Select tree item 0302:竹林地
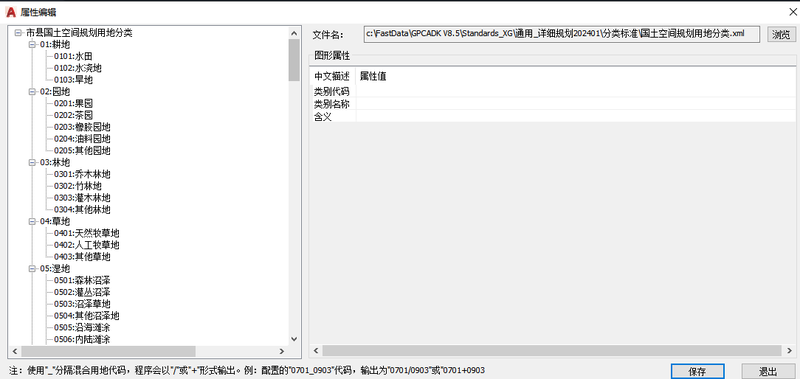Screen dimensions: 800x379 pos(78,186)
